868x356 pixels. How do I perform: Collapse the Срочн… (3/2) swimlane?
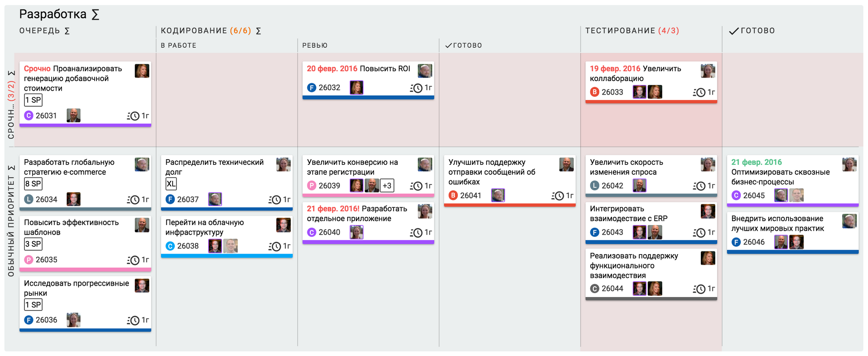11,104
